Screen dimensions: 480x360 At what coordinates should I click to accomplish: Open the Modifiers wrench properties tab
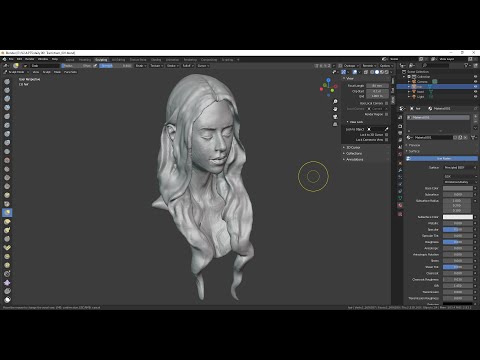tap(400, 170)
